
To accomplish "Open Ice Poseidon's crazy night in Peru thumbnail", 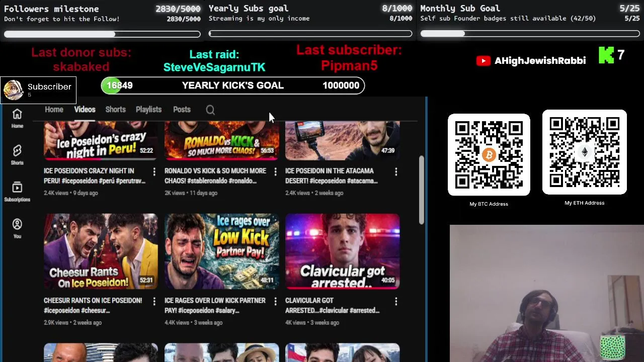I will 101,140.
